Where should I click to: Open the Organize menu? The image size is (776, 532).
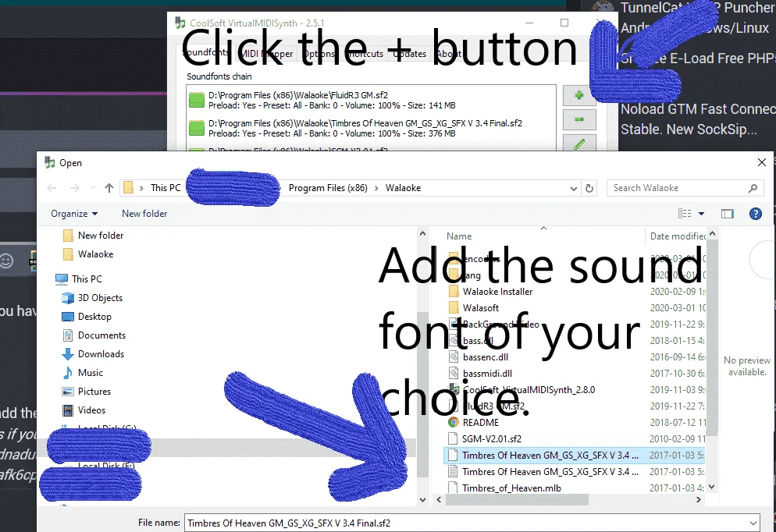74,214
